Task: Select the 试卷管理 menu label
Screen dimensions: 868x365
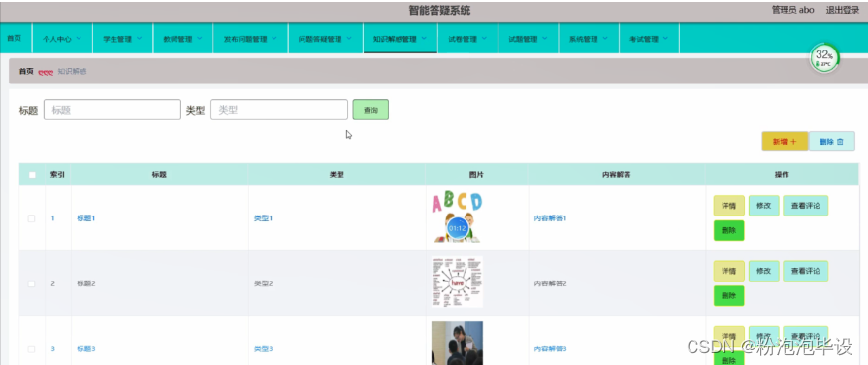Action: pyautogui.click(x=463, y=40)
